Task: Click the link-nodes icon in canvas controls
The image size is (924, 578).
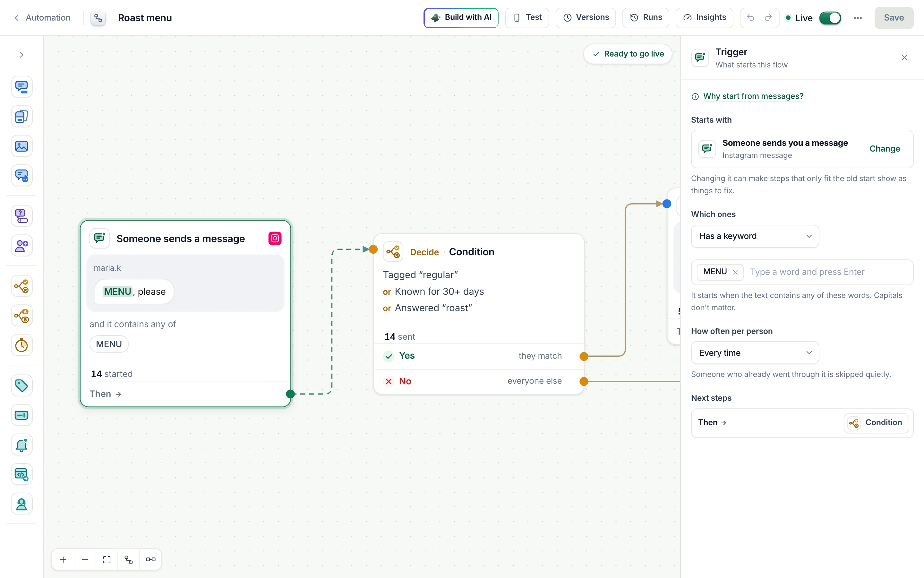Action: point(150,560)
